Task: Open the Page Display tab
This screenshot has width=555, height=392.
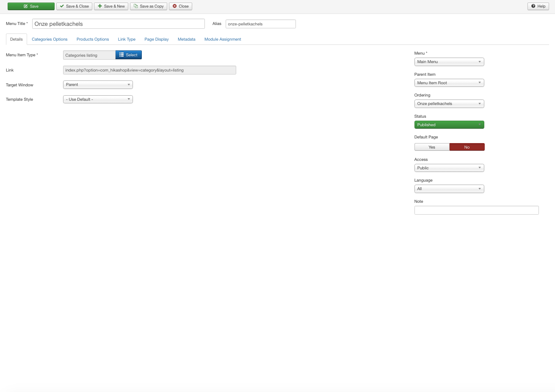Action: click(157, 39)
